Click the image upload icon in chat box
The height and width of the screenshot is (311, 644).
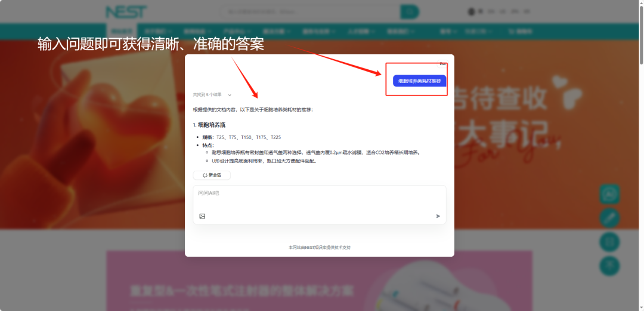(202, 216)
